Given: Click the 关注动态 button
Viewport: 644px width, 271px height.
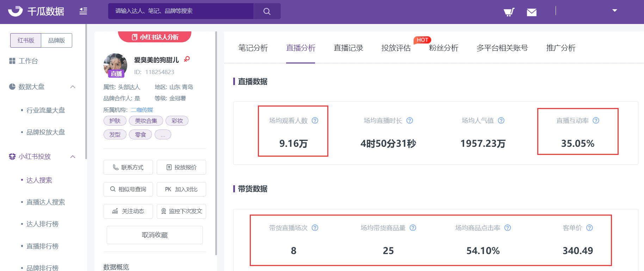Looking at the screenshot, I should click(128, 211).
